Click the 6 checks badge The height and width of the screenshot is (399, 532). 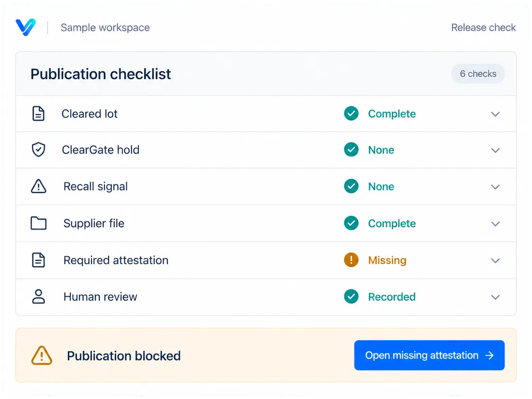click(478, 73)
